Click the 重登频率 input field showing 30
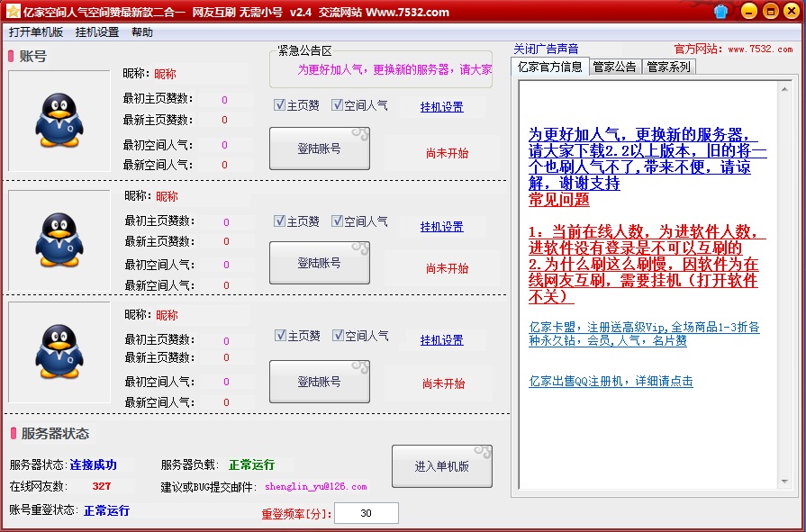 point(366,513)
